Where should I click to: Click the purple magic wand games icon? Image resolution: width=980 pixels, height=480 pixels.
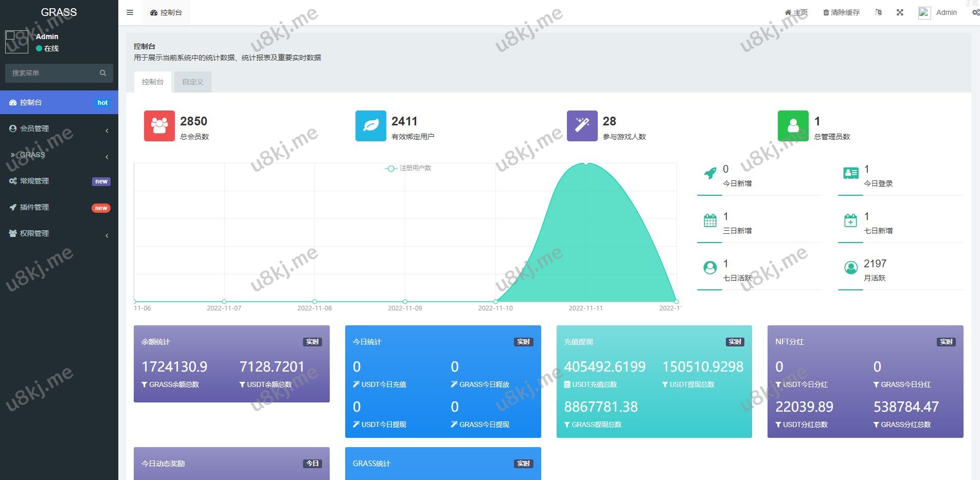tap(582, 126)
